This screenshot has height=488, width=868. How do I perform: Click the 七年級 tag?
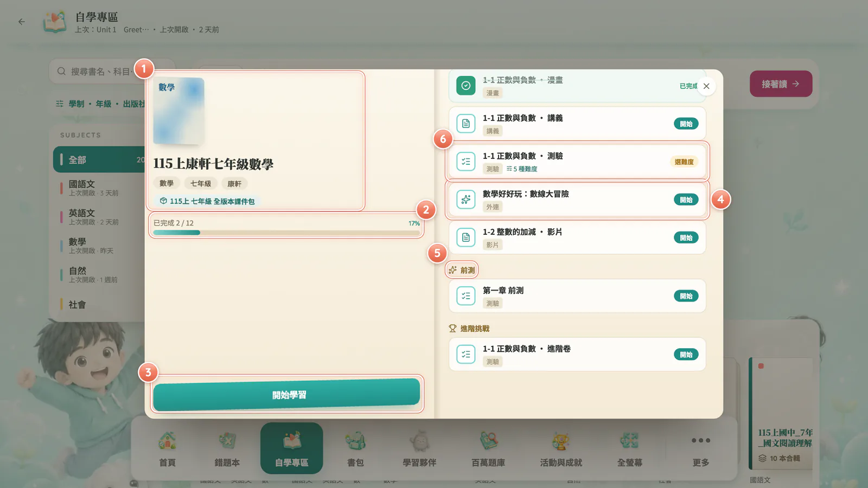pyautogui.click(x=201, y=184)
